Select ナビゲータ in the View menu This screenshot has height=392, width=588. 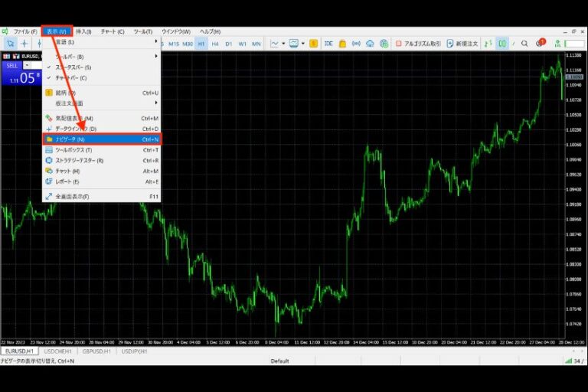click(x=101, y=139)
